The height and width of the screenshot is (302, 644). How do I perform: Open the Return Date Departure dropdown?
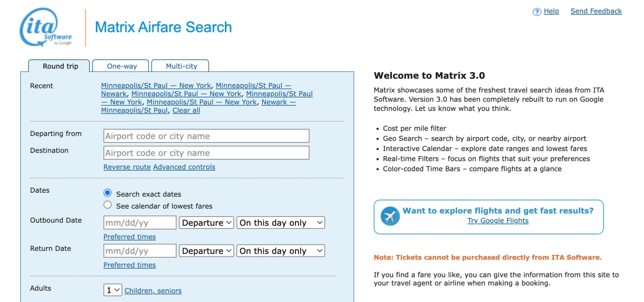(x=206, y=251)
